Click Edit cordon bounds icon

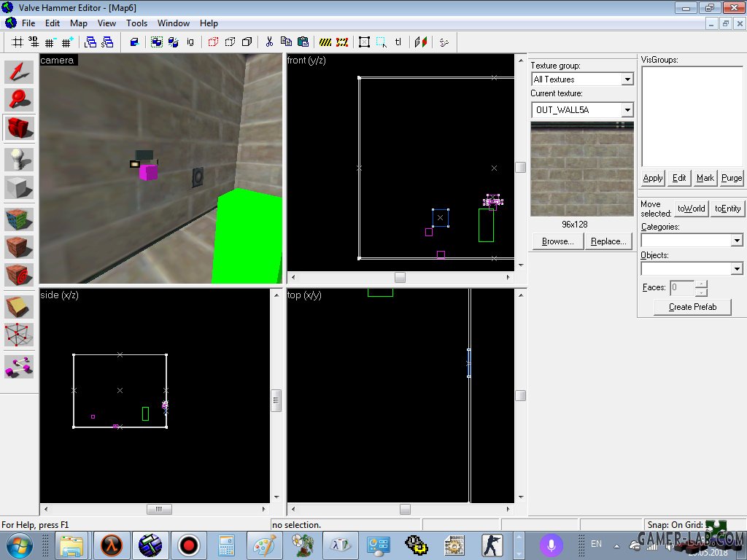342,42
